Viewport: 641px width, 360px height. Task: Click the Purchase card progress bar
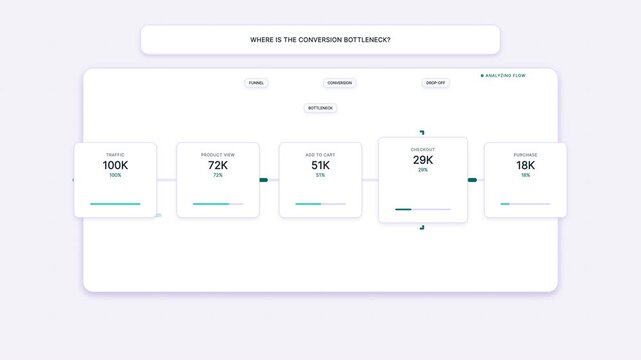coord(525,204)
